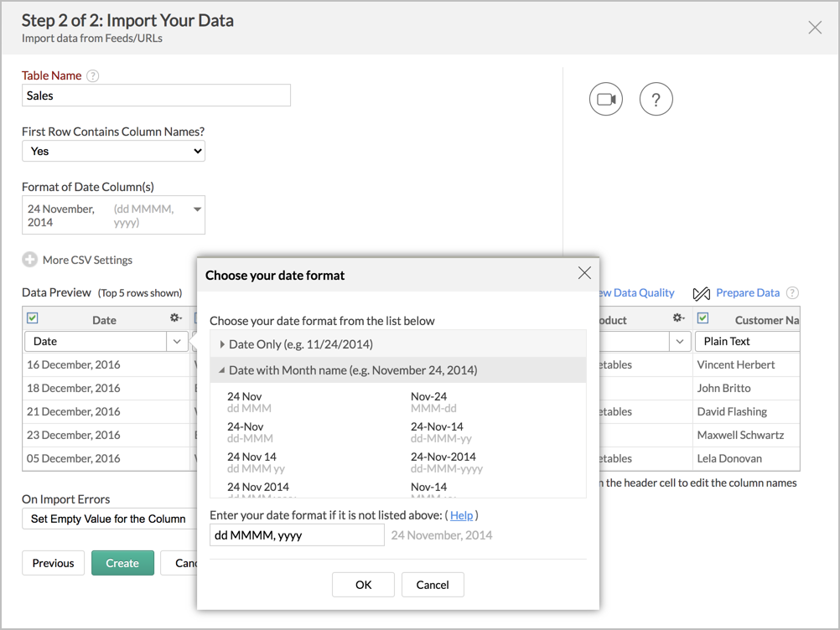Image resolution: width=840 pixels, height=630 pixels.
Task: Click the Previous button
Action: click(53, 563)
